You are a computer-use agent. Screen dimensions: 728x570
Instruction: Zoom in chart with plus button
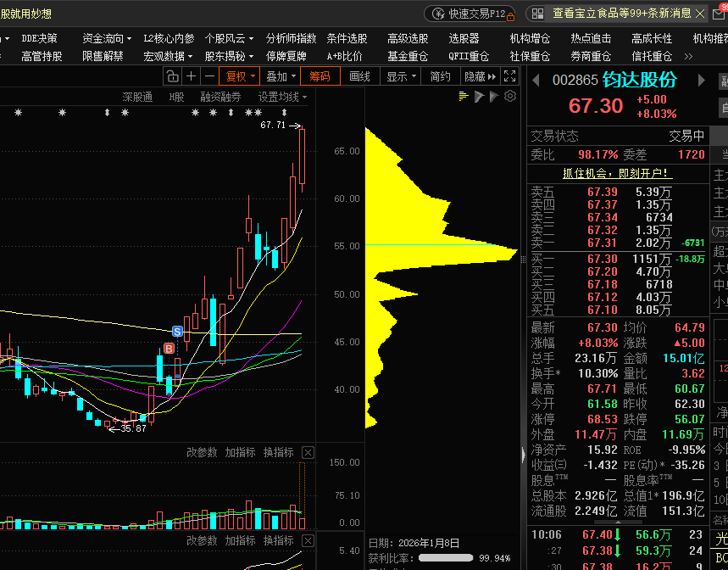coord(191,76)
